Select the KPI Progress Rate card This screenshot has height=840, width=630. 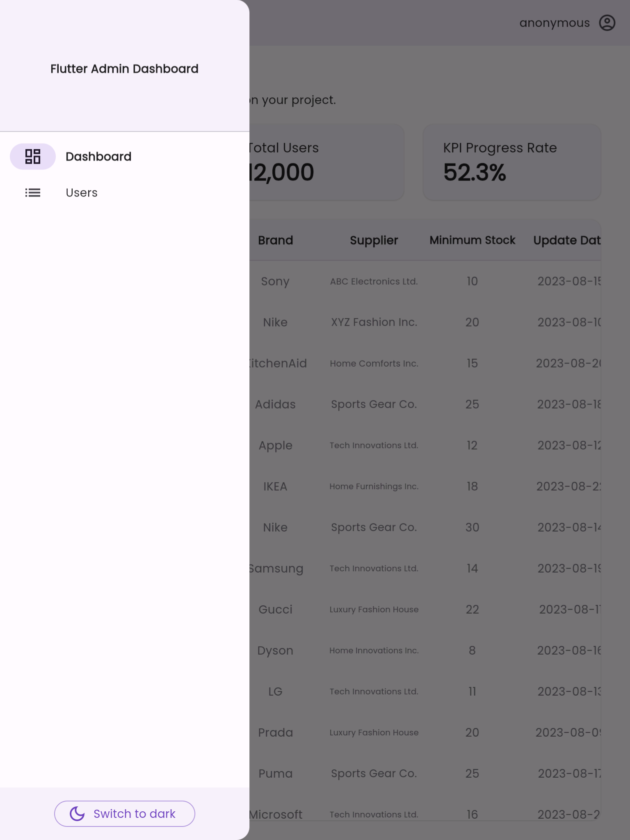512,162
